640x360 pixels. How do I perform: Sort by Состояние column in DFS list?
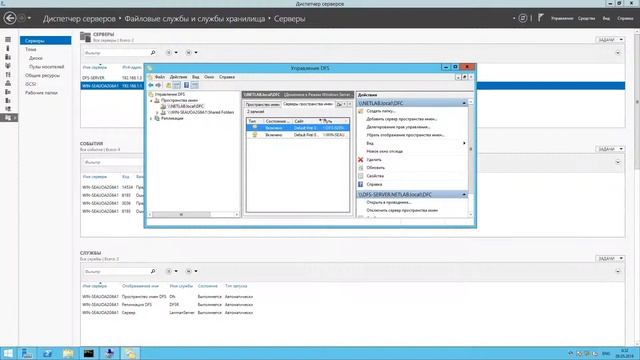(x=277, y=121)
